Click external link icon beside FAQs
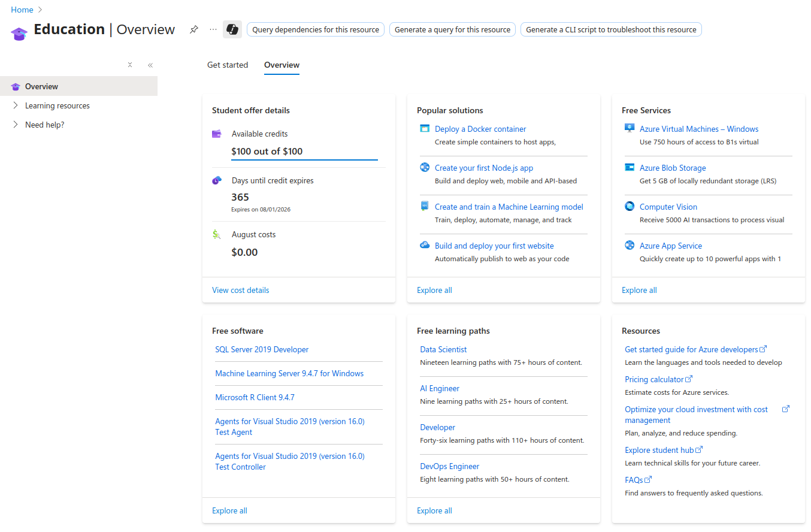Screen dimensions: 811x532 [648, 479]
